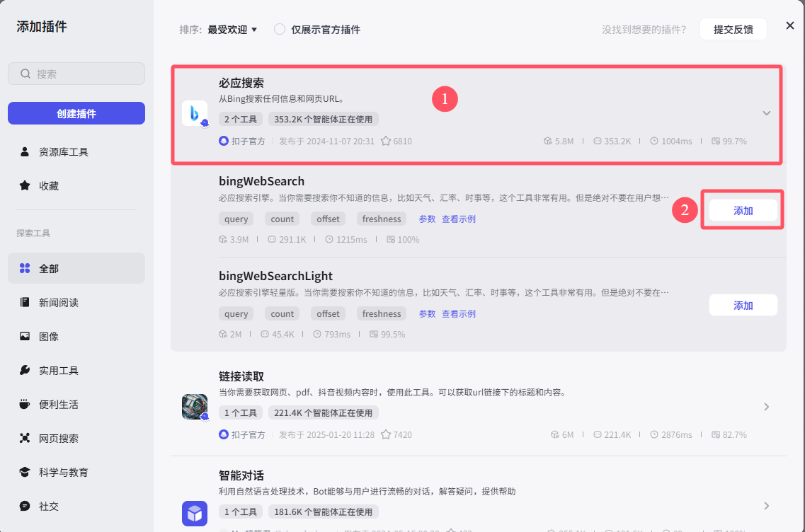Click the clock icon beside 1004ms
Image resolution: width=805 pixels, height=532 pixels.
(654, 141)
